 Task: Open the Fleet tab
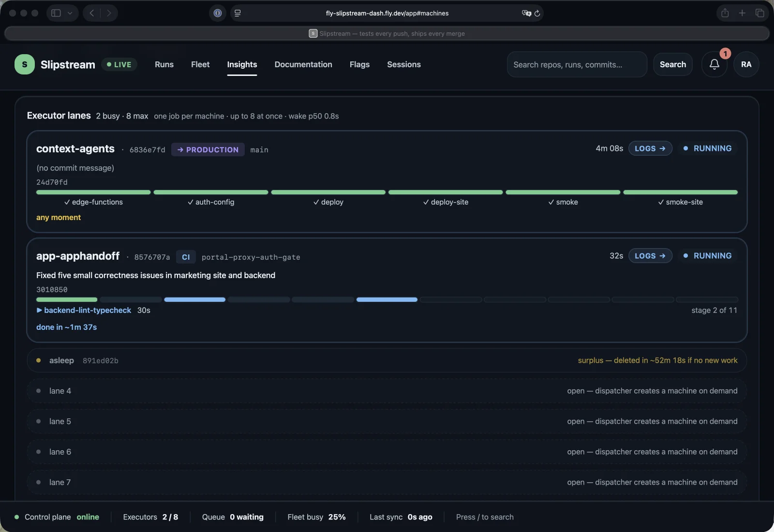200,64
